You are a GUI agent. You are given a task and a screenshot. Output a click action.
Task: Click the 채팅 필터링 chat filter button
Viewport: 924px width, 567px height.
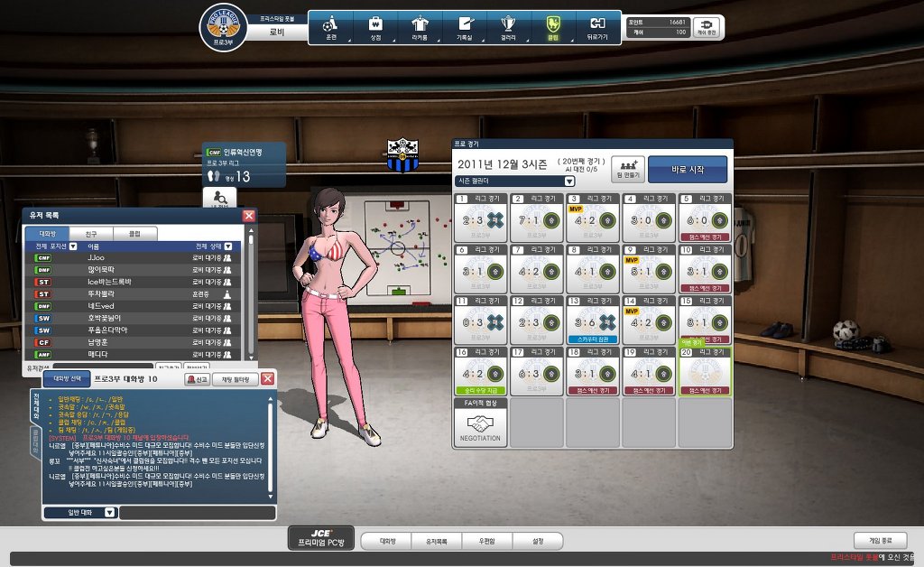pyautogui.click(x=235, y=379)
